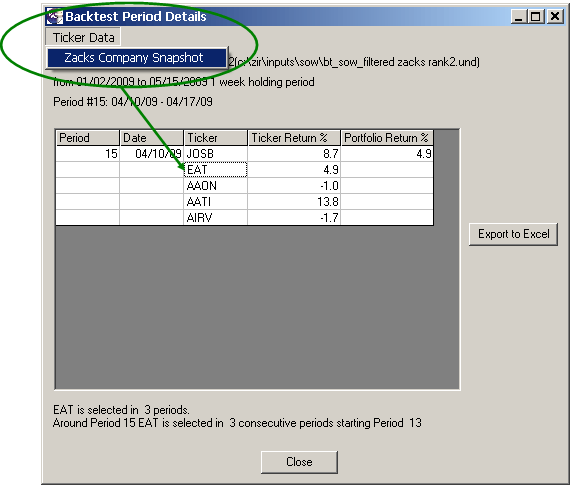Select the AATI ticker cell
This screenshot has width=570, height=485.
[216, 202]
